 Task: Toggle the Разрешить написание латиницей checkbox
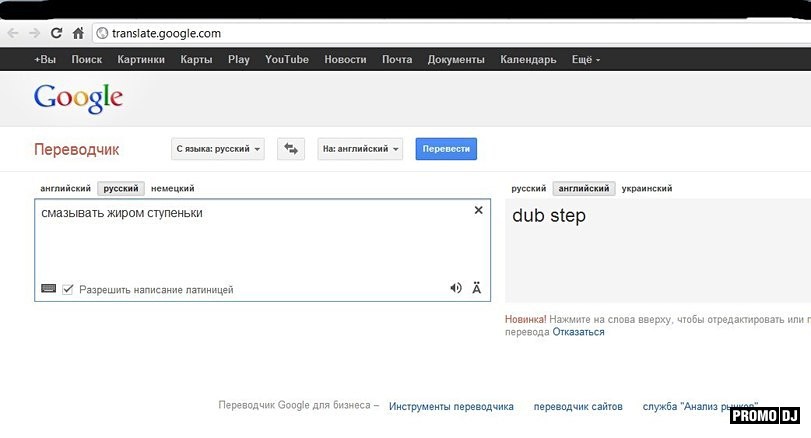click(67, 289)
